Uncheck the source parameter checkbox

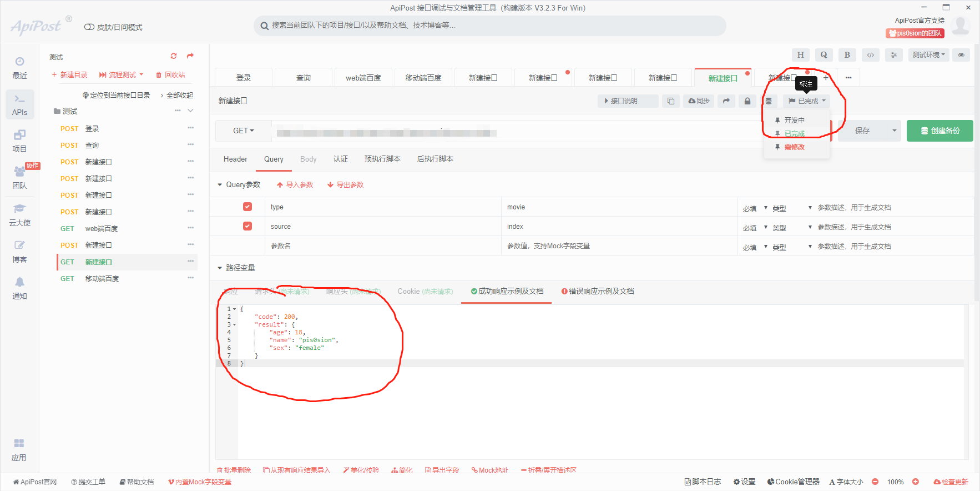click(247, 226)
